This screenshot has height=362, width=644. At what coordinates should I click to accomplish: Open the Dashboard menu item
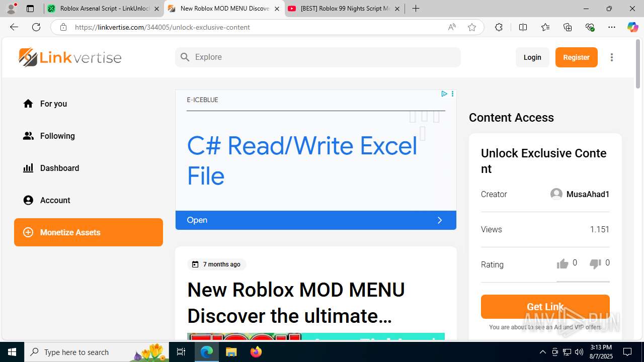[x=89, y=168]
